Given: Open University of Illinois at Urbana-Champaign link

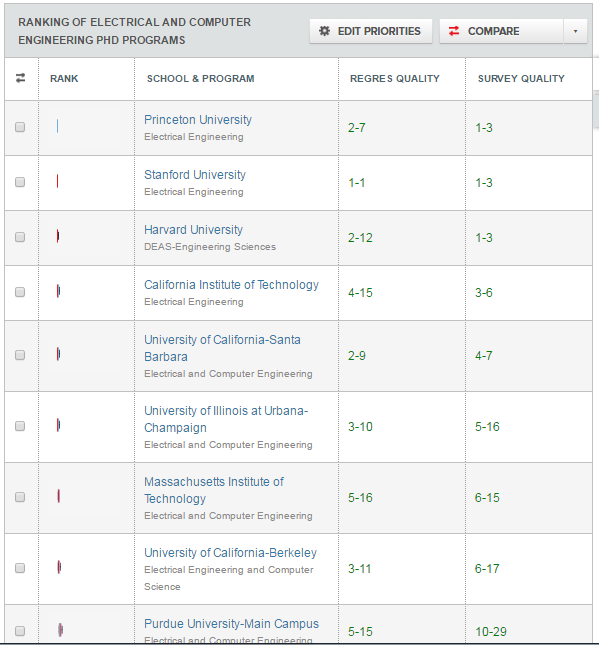Looking at the screenshot, I should (226, 419).
